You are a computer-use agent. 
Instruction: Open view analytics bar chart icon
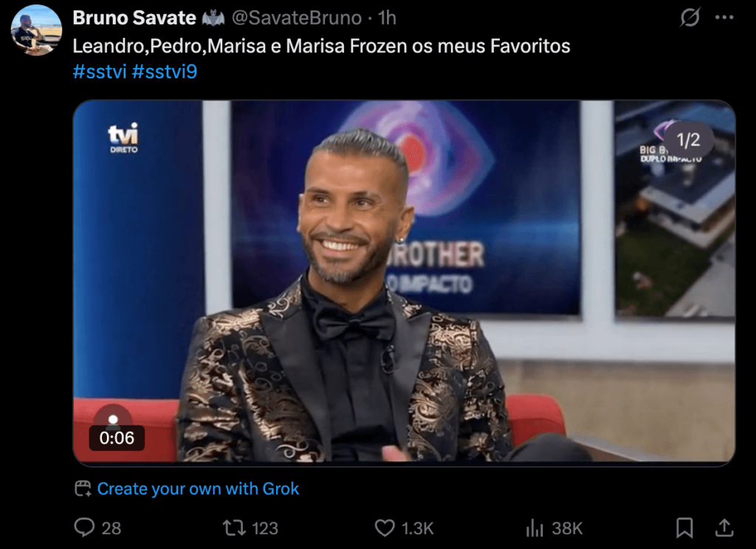pos(535,528)
